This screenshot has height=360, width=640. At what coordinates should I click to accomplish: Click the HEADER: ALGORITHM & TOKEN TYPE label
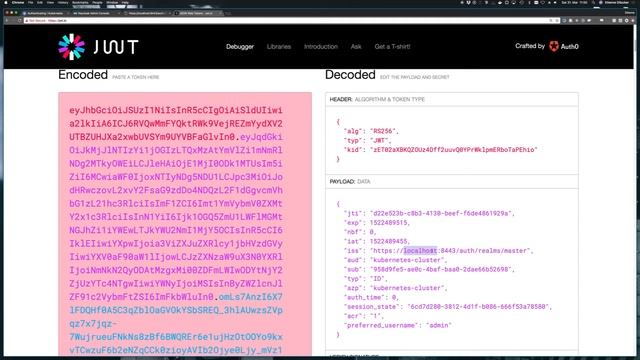click(x=377, y=100)
